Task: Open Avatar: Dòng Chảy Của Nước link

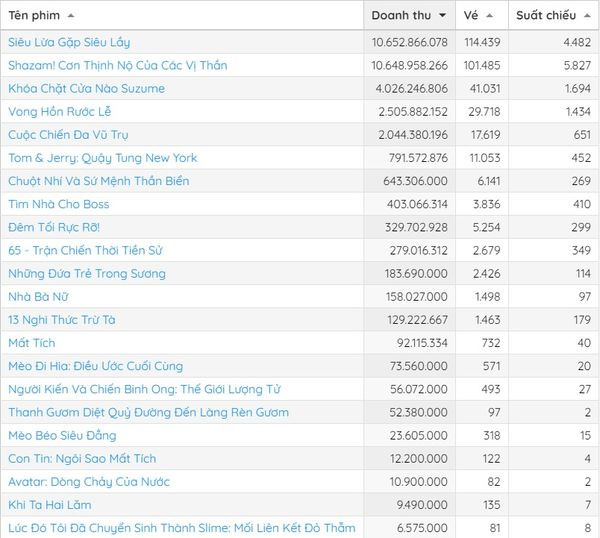Action: (x=89, y=481)
